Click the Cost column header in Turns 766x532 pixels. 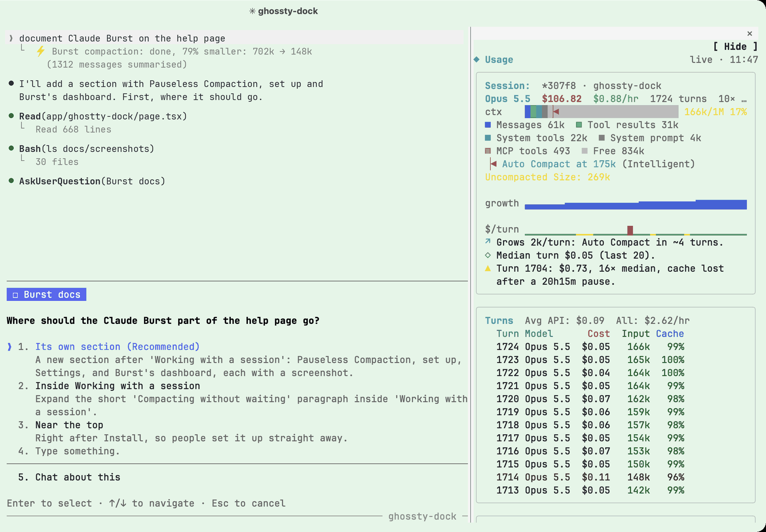click(x=598, y=334)
